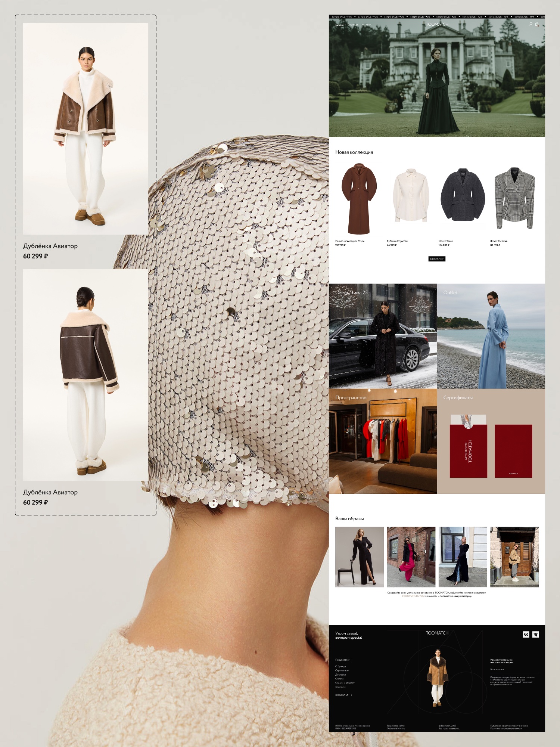Open the Сертификат footer link
560x747 pixels.
pyautogui.click(x=342, y=670)
